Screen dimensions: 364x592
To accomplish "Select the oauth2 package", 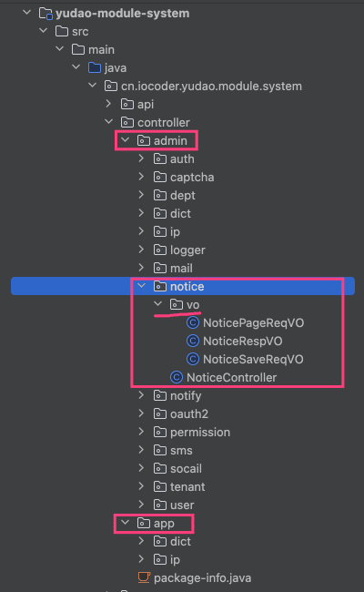I will pyautogui.click(x=189, y=413).
